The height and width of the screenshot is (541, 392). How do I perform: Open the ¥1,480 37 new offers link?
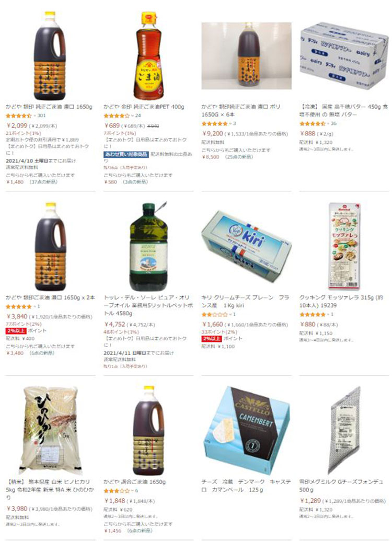pyautogui.click(x=32, y=182)
